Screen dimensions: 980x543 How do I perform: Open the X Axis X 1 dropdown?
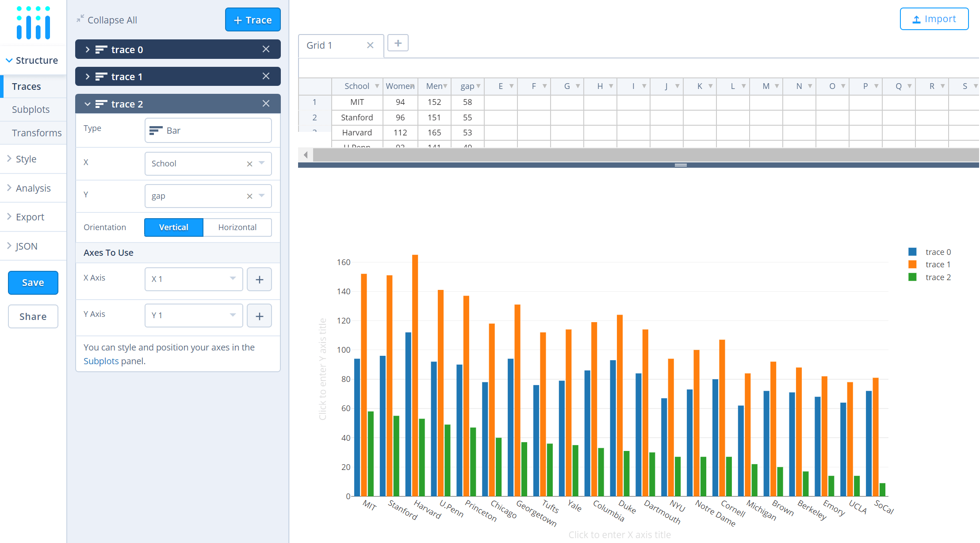coord(194,279)
